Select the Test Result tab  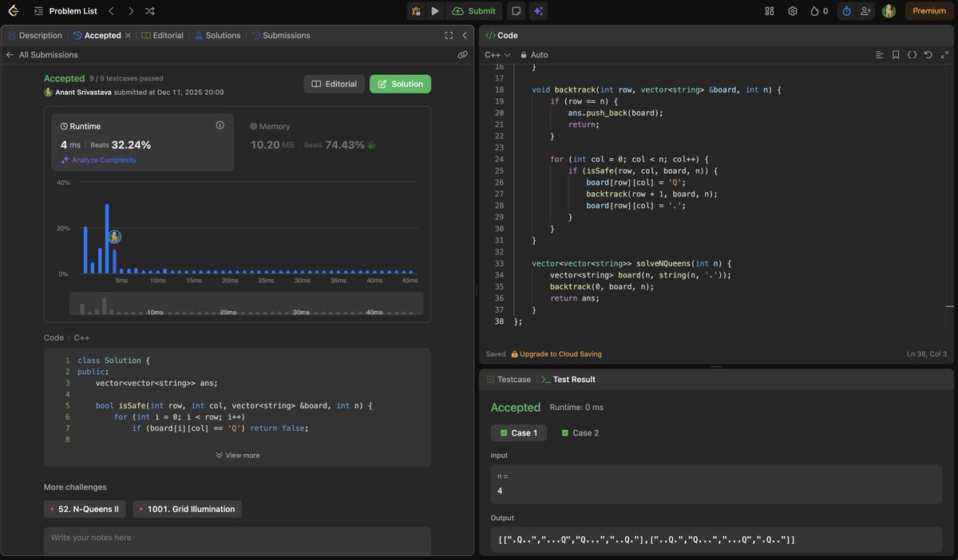click(x=568, y=380)
